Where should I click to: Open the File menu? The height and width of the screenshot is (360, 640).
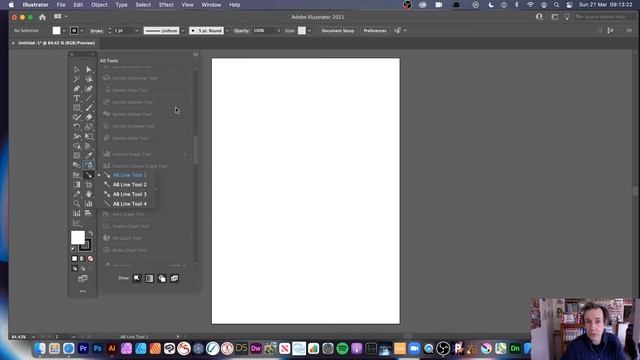coord(61,5)
